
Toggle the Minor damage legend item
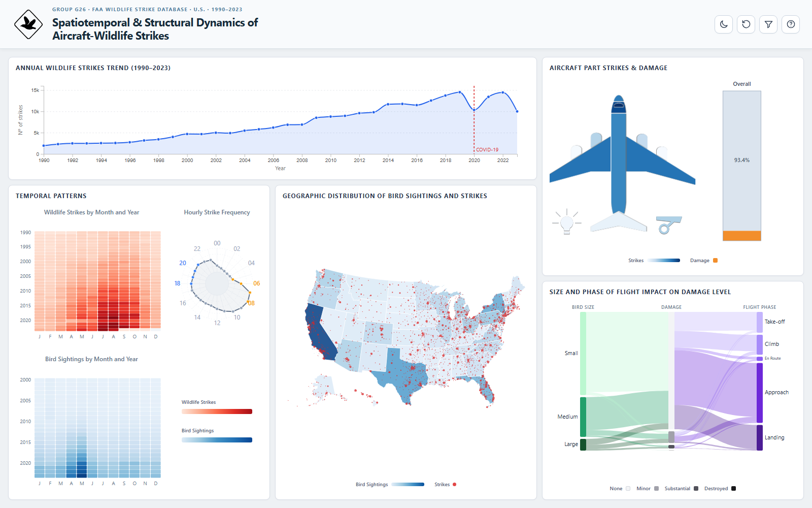pos(648,489)
